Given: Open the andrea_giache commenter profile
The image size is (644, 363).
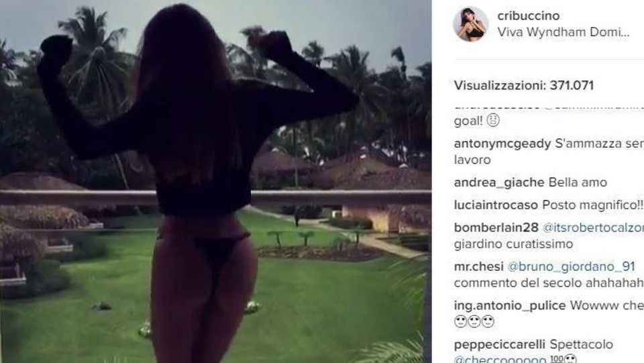Looking at the screenshot, I should point(499,183).
